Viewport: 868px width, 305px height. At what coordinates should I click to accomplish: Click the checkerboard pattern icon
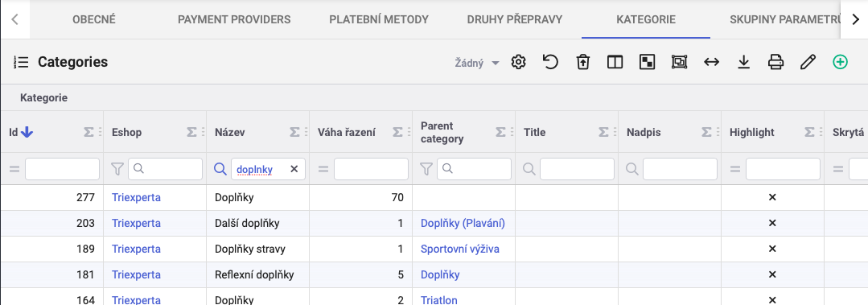coord(647,62)
